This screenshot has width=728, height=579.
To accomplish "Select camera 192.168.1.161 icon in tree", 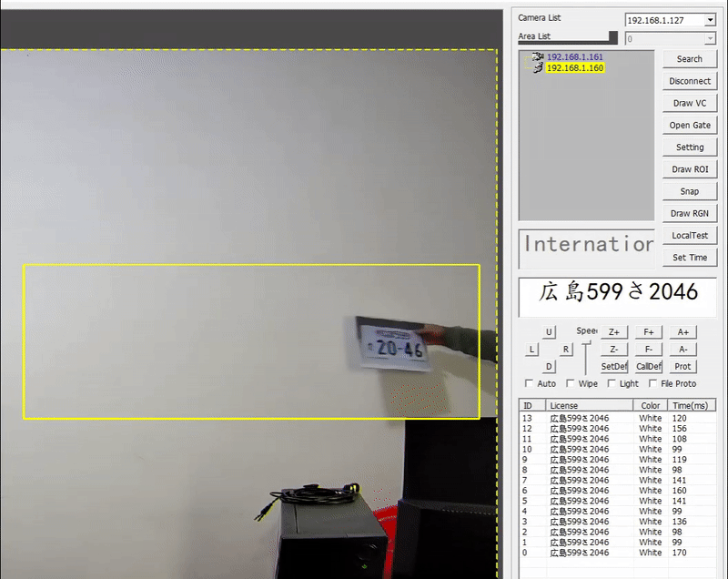I will pyautogui.click(x=538, y=56).
